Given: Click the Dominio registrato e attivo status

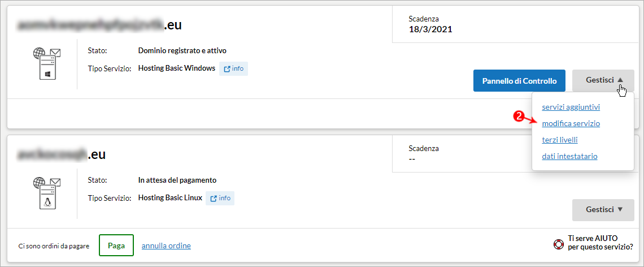Looking at the screenshot, I should pos(182,50).
